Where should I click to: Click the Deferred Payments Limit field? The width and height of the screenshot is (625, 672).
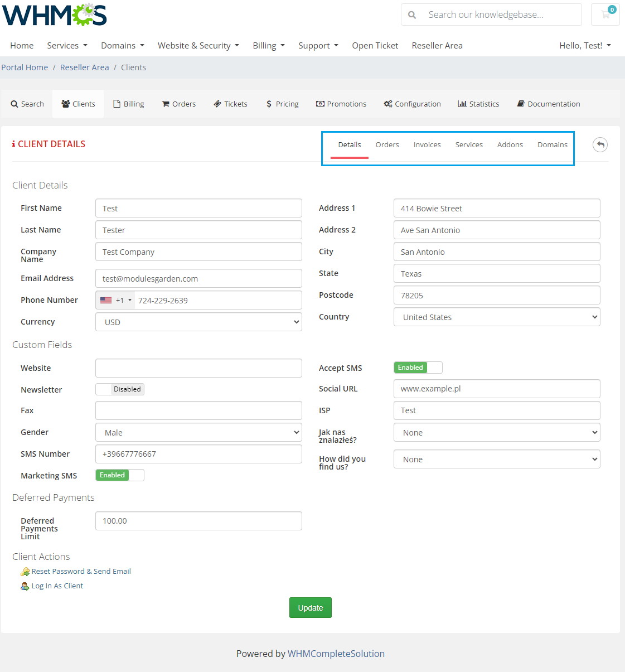click(x=198, y=521)
